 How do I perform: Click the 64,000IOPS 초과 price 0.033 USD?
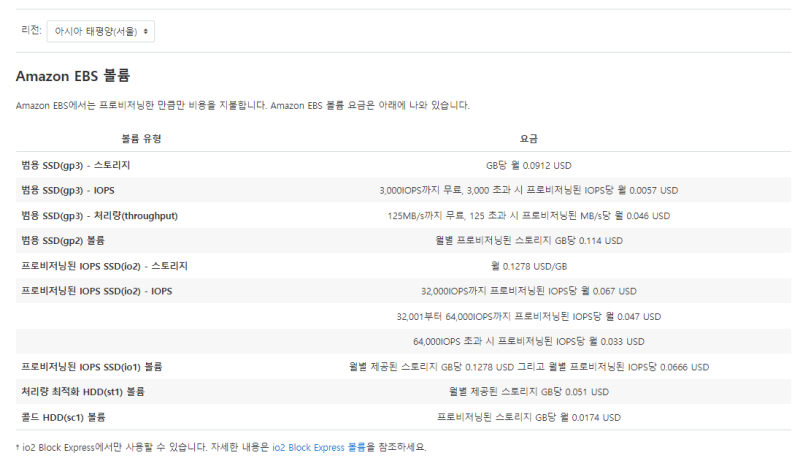point(529,341)
